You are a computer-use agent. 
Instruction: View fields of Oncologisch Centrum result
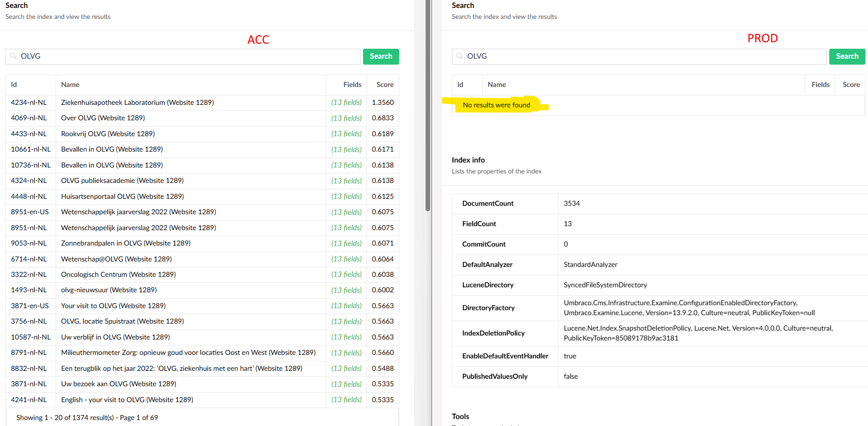tap(346, 274)
